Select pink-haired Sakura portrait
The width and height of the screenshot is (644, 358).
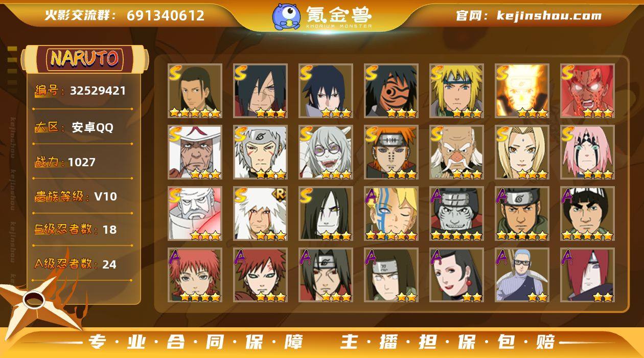click(x=588, y=152)
